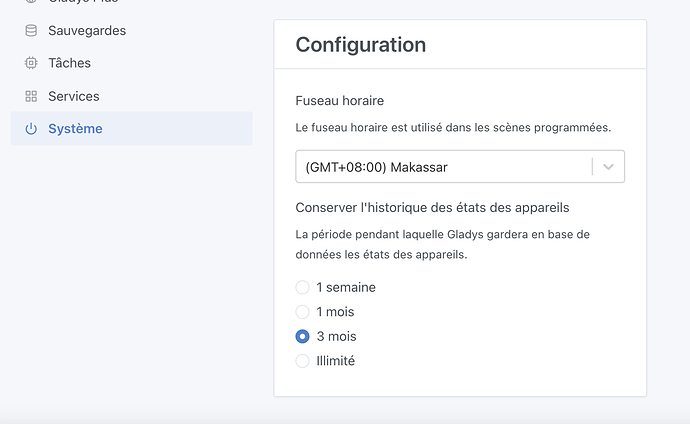The width and height of the screenshot is (690, 424).
Task: Click the '1 semaine' option label text
Action: pyautogui.click(x=346, y=287)
